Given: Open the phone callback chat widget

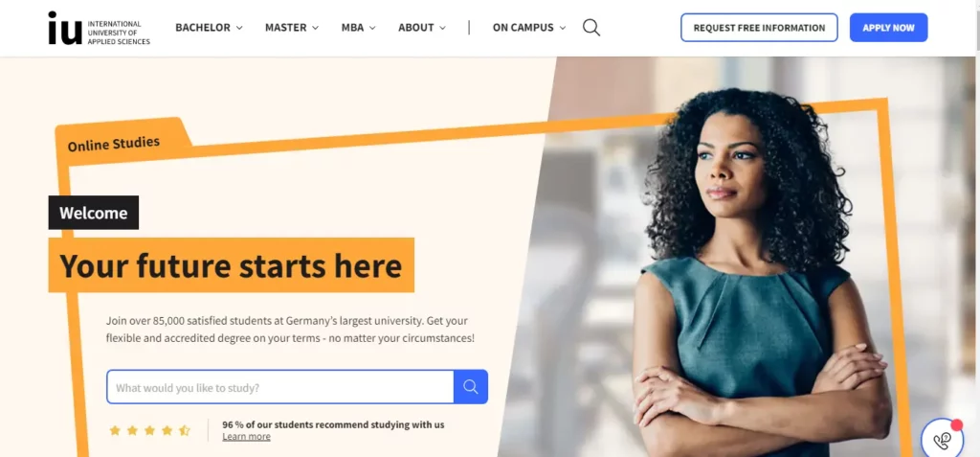Looking at the screenshot, I should coord(942,438).
